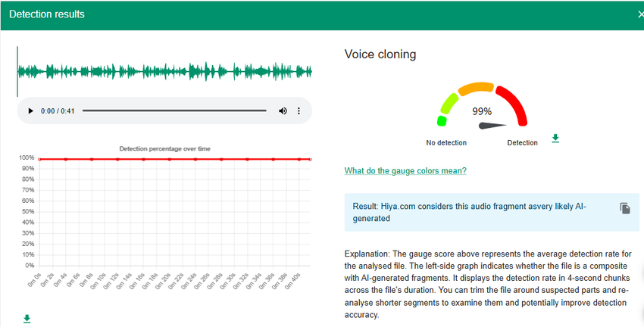This screenshot has height=327, width=644.
Task: Click the chart data point at 36s
Action: tap(273, 159)
